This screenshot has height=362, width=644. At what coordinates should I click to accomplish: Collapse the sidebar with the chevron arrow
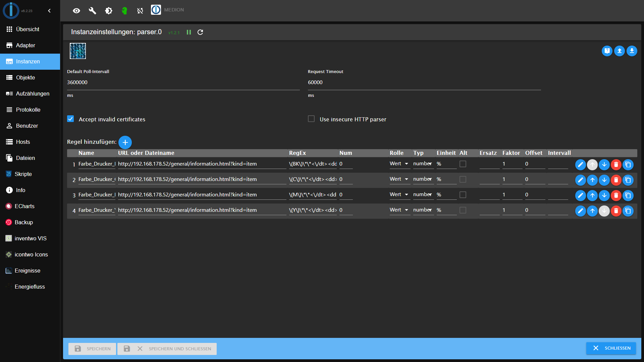pyautogui.click(x=49, y=11)
